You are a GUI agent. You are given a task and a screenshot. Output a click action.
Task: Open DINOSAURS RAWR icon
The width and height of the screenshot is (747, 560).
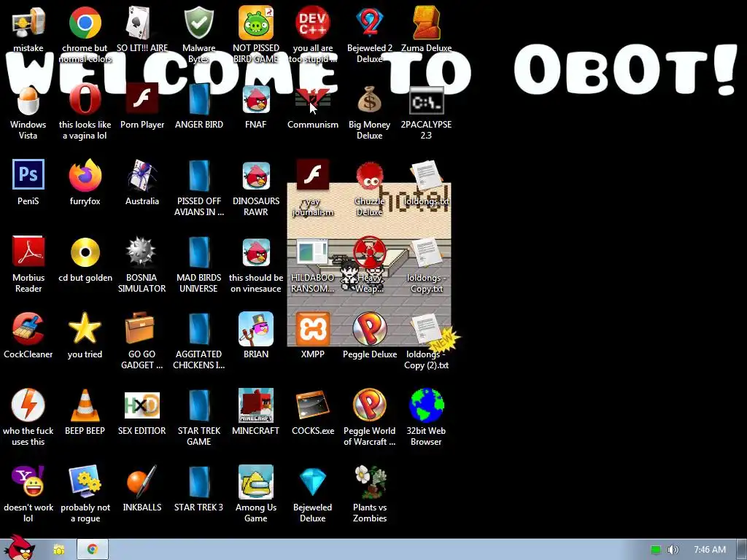tap(256, 176)
